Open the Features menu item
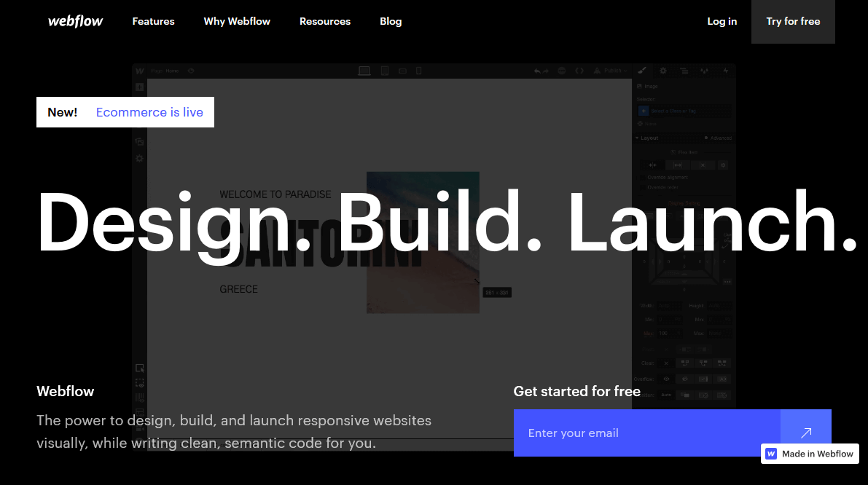 pyautogui.click(x=153, y=21)
